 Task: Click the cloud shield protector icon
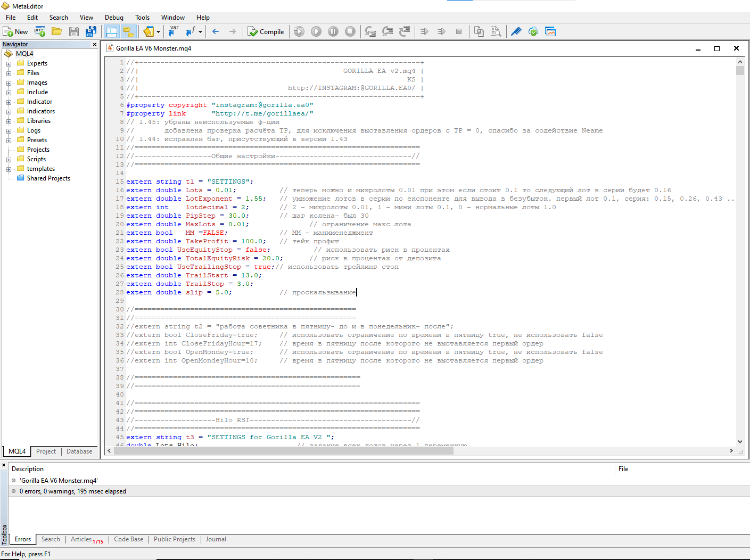533,31
